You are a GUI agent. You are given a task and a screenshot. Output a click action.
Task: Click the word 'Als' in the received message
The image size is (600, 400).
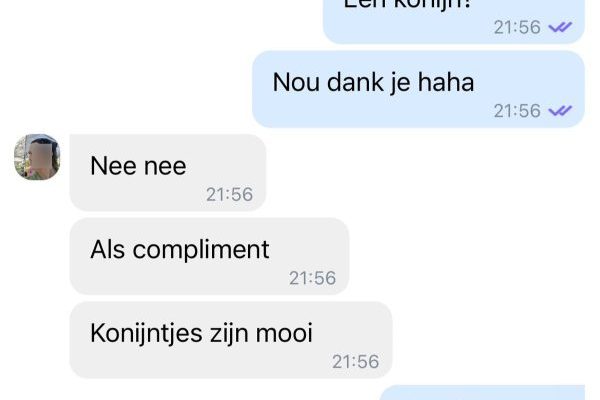[x=108, y=250]
